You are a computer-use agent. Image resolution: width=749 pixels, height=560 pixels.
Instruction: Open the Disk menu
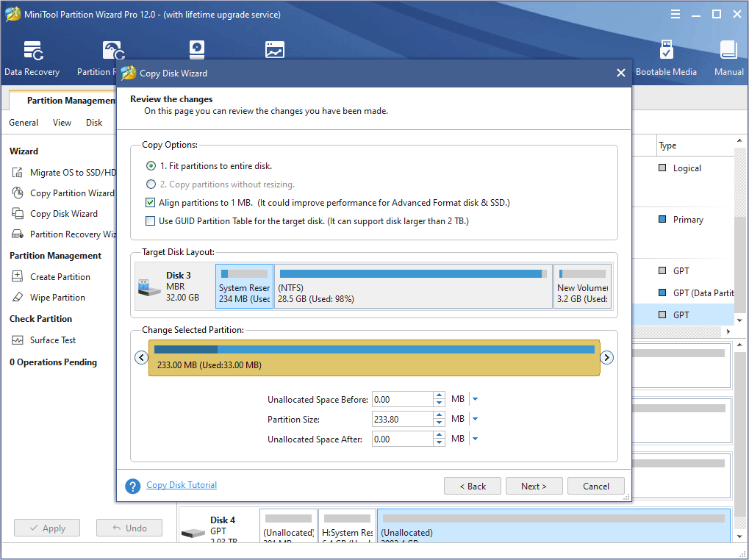coord(94,123)
